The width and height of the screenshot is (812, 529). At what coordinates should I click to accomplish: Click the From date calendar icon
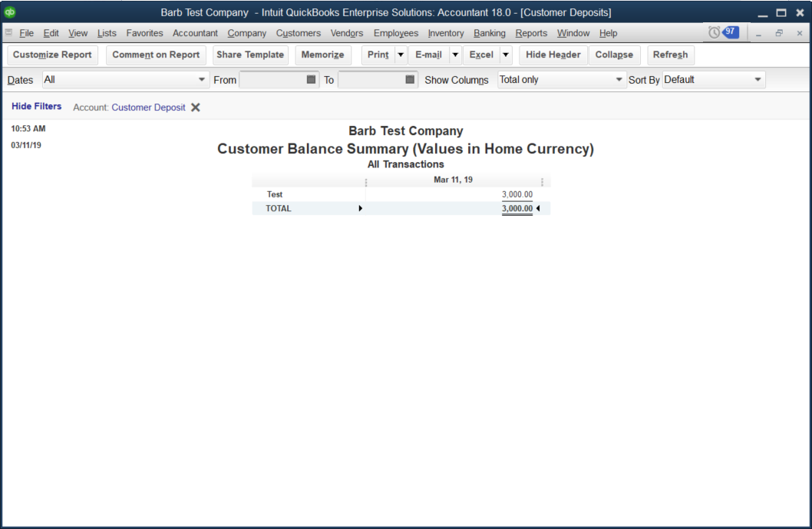click(311, 80)
